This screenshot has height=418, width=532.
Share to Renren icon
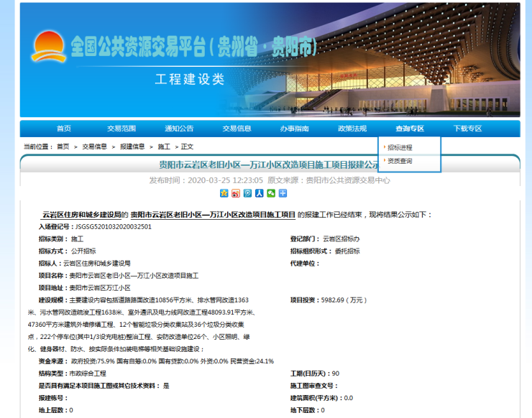pos(260,193)
